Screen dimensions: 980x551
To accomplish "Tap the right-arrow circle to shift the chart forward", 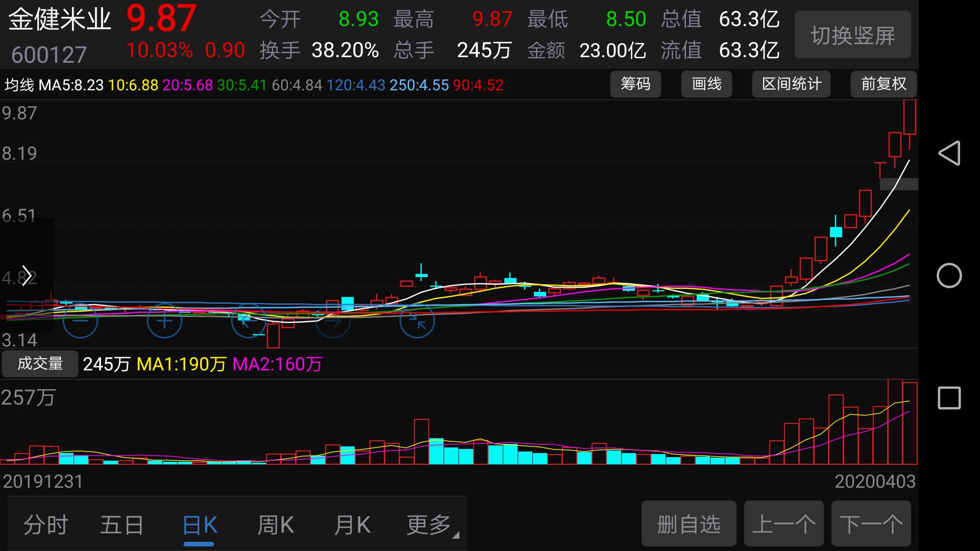I will point(333,320).
